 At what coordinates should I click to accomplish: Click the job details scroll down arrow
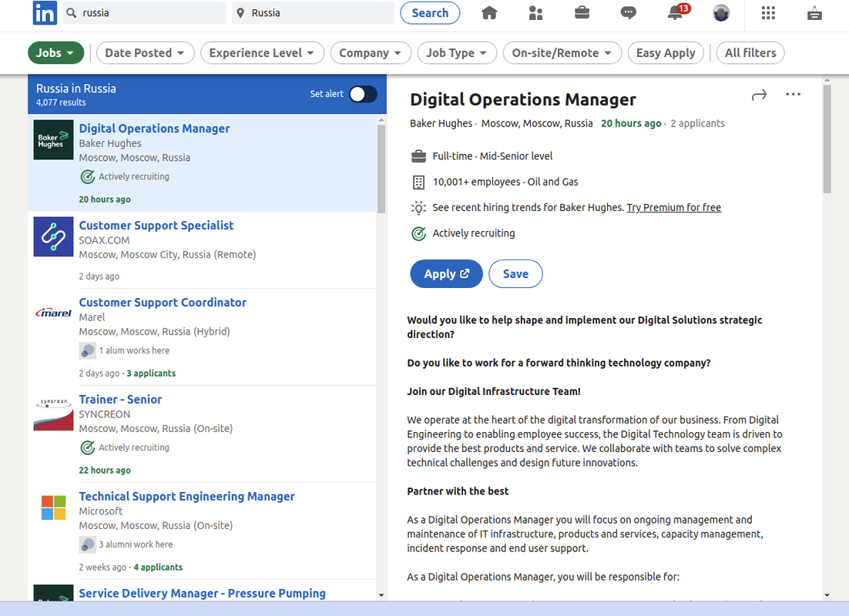tap(827, 595)
